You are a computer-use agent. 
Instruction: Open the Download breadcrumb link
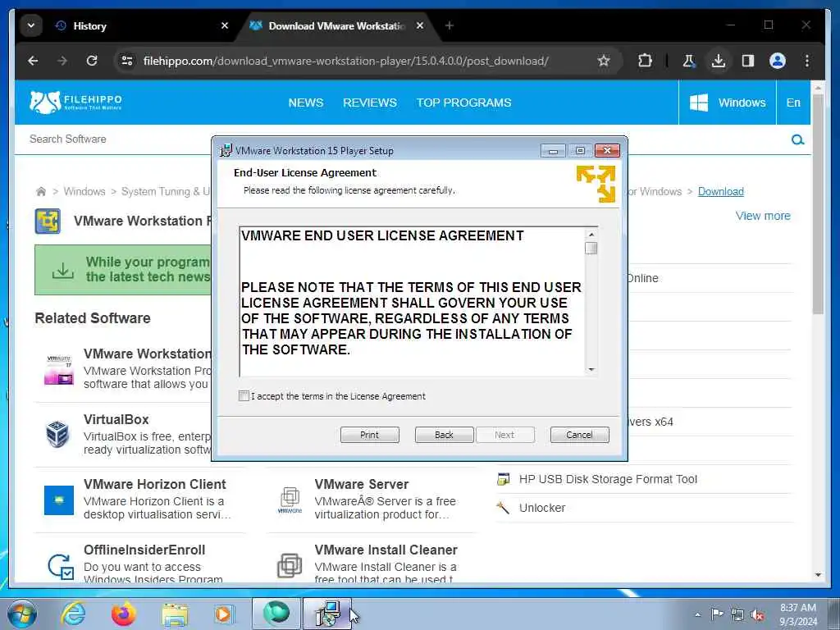(x=720, y=191)
